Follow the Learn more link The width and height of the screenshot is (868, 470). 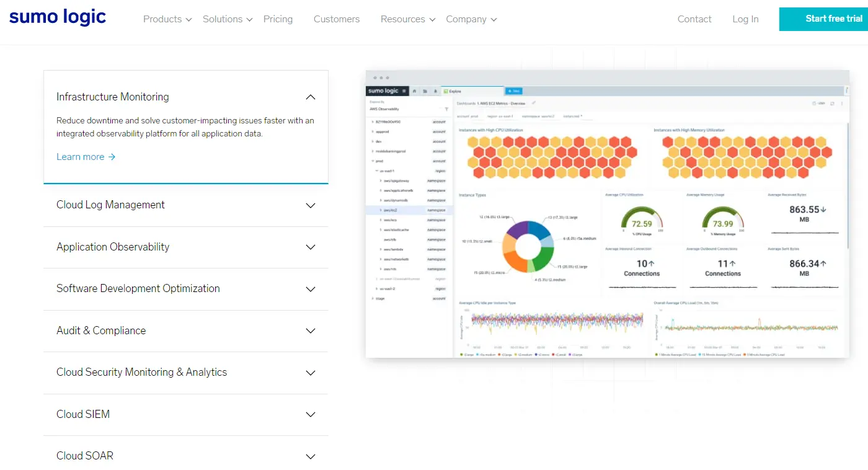click(86, 157)
